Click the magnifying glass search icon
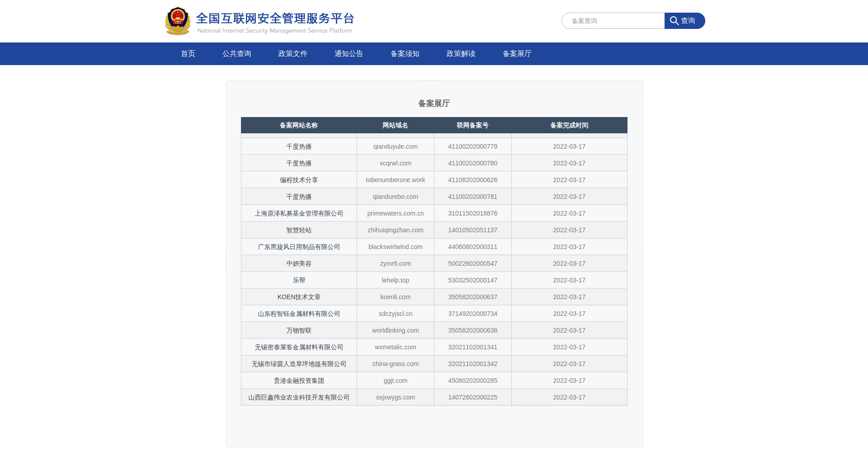The image size is (868, 470). tap(674, 21)
